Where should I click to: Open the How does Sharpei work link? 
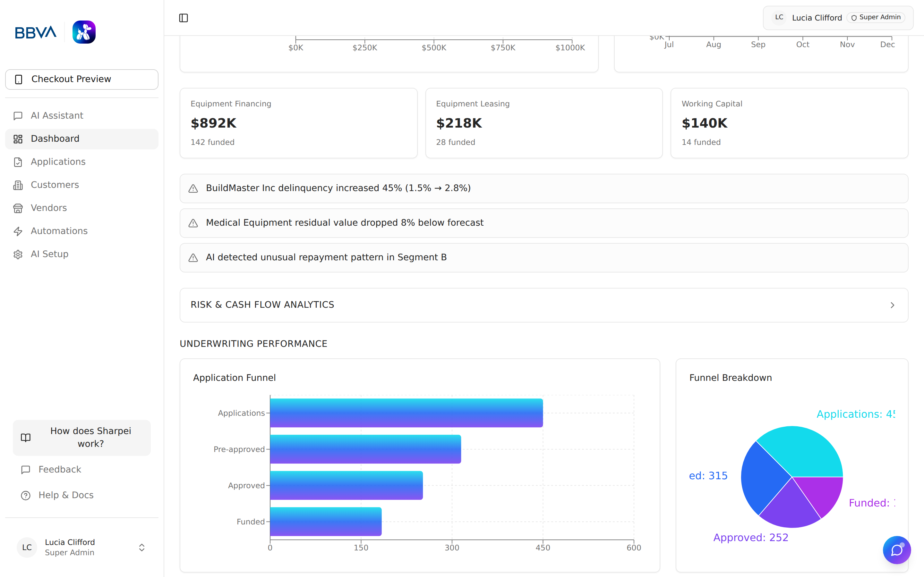coord(81,437)
